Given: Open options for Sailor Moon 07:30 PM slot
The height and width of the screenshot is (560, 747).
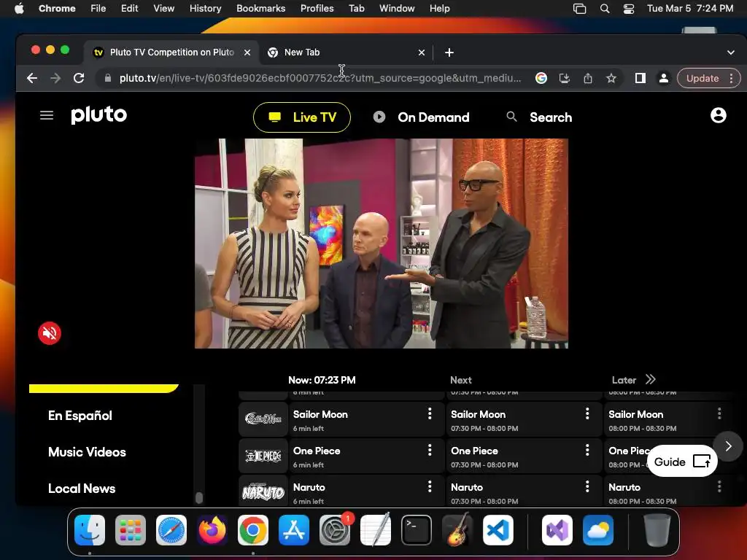Looking at the screenshot, I should [587, 413].
